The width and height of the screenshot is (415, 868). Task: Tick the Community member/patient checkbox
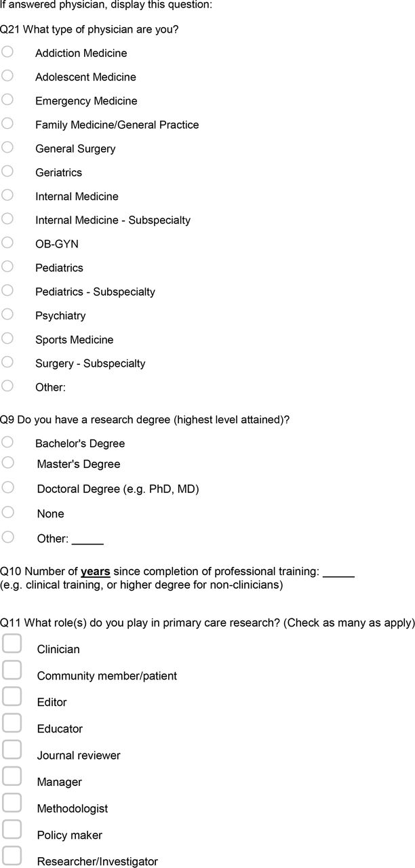(x=12, y=669)
